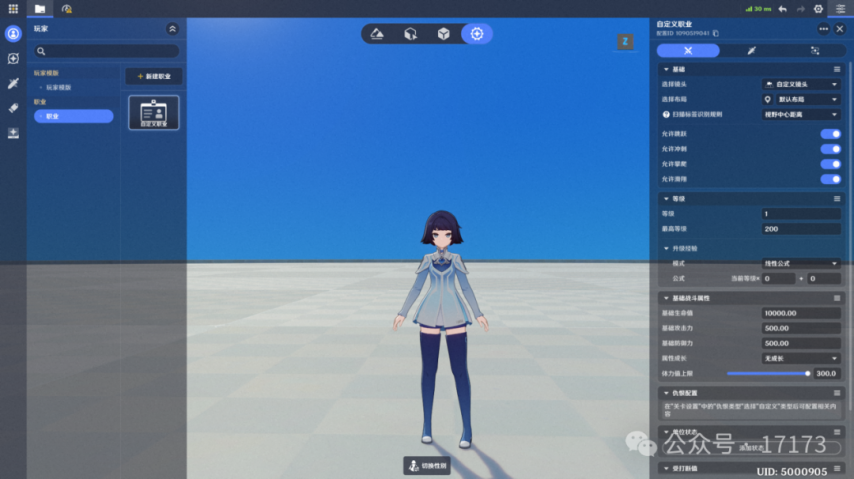Viewport: 854px width, 479px height.
Task: Switch to the sword tab in properties panel
Action: 751,50
